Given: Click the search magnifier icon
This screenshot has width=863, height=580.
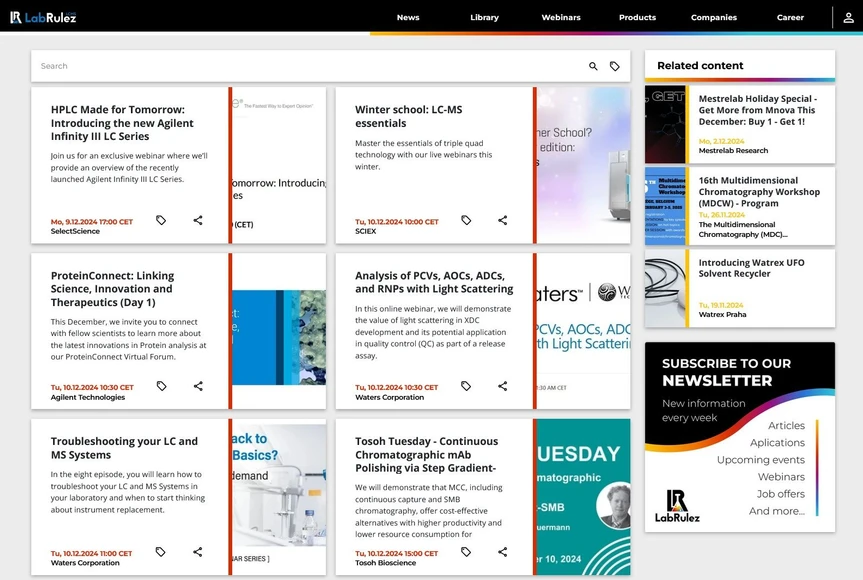Looking at the screenshot, I should coord(593,66).
